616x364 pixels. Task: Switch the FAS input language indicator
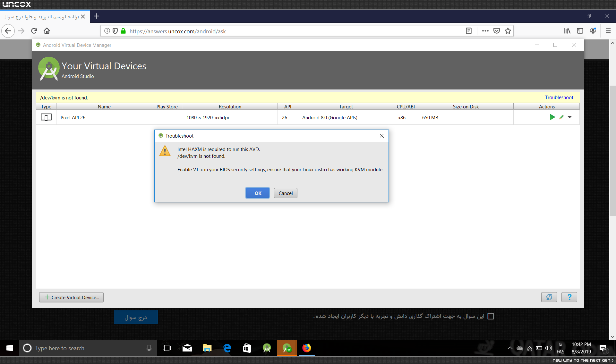point(560,348)
